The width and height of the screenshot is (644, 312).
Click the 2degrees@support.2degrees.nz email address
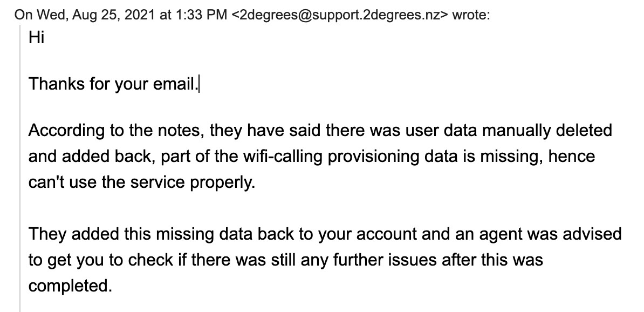tap(340, 15)
